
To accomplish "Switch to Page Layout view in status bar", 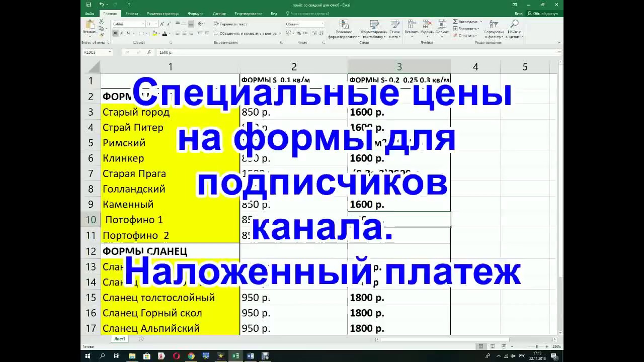I will coord(492,346).
